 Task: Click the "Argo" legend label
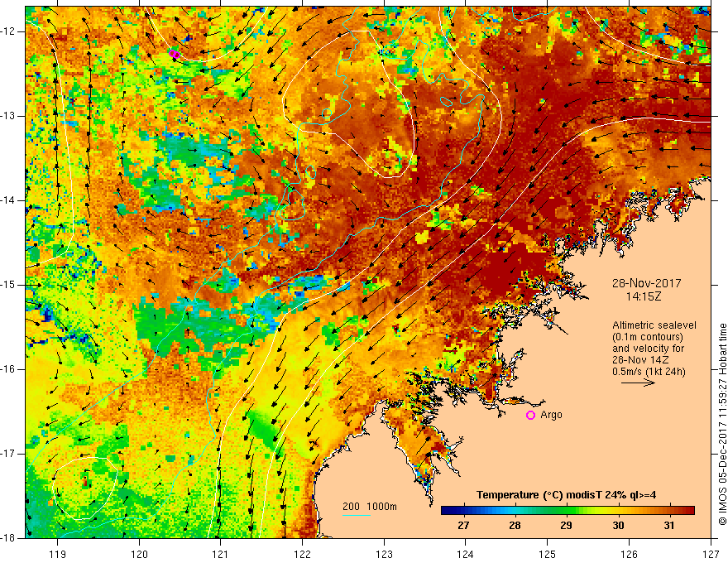(551, 415)
